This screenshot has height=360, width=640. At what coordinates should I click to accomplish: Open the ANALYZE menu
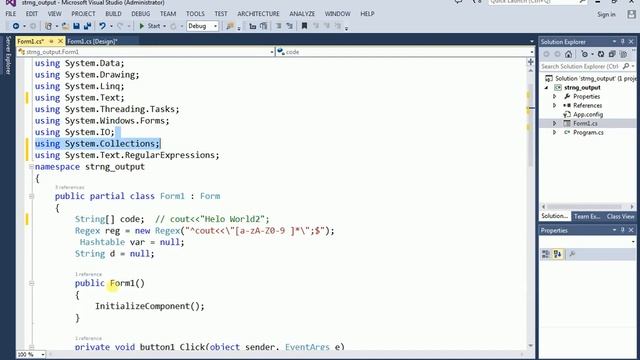[x=302, y=13]
